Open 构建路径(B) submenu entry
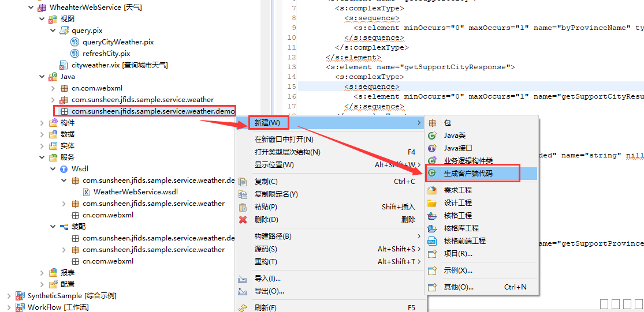 pos(273,236)
